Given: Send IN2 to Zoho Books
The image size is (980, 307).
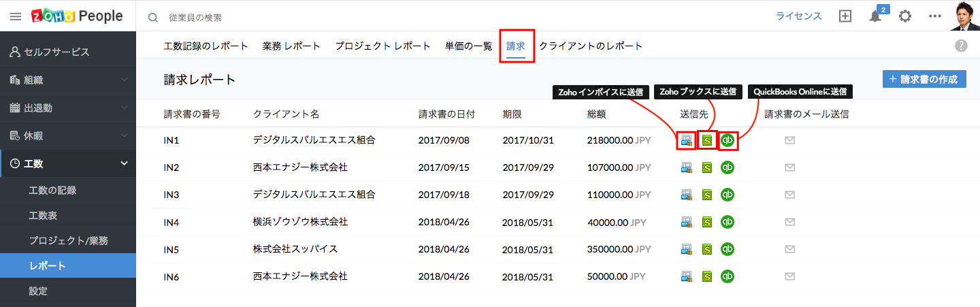Looking at the screenshot, I should [707, 167].
